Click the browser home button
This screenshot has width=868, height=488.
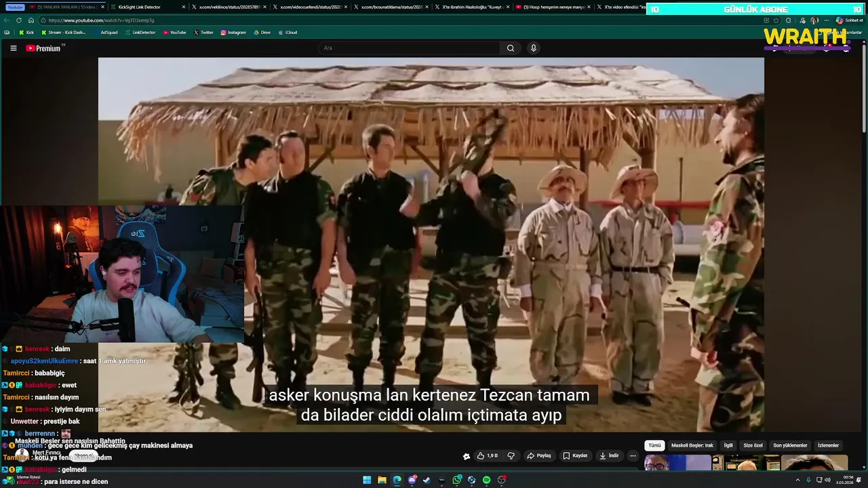pyautogui.click(x=31, y=20)
